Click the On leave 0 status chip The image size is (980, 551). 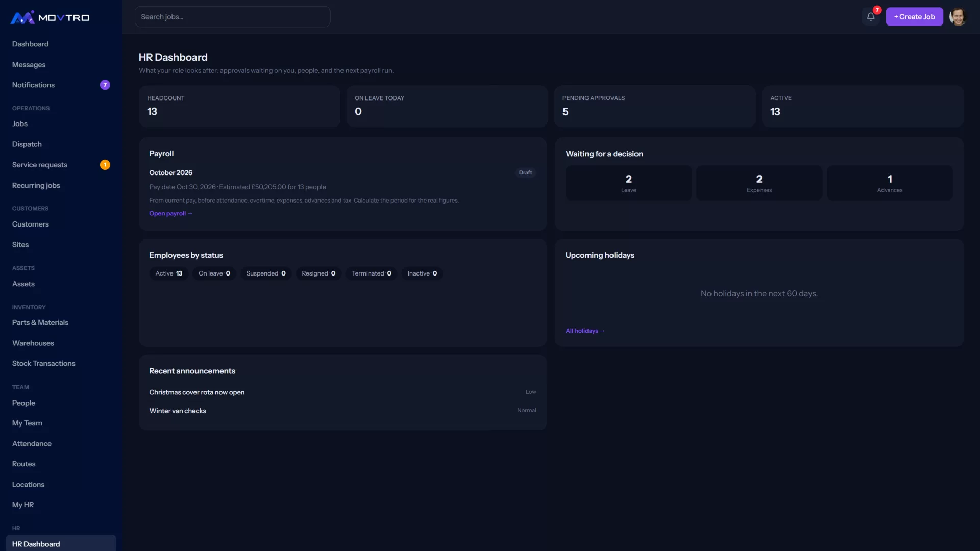click(214, 273)
